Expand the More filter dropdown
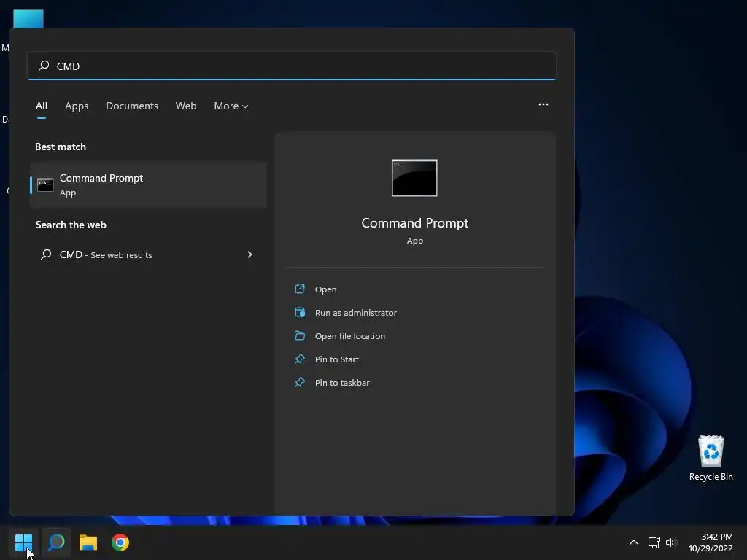 click(231, 106)
